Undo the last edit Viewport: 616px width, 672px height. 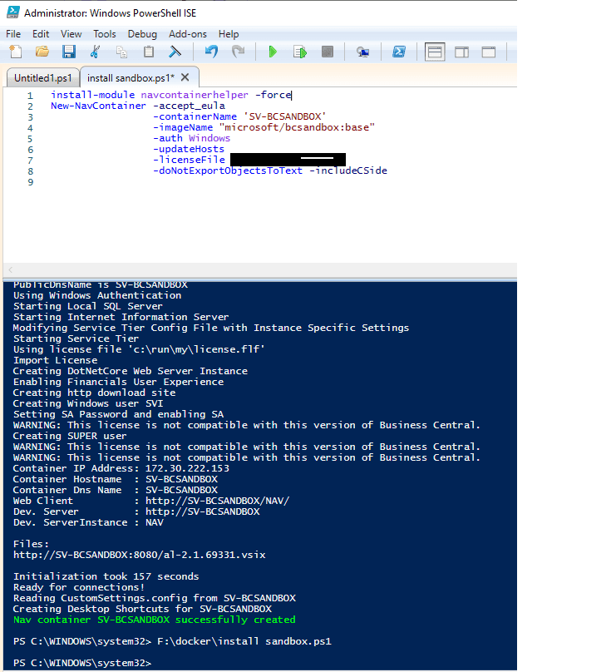[211, 52]
